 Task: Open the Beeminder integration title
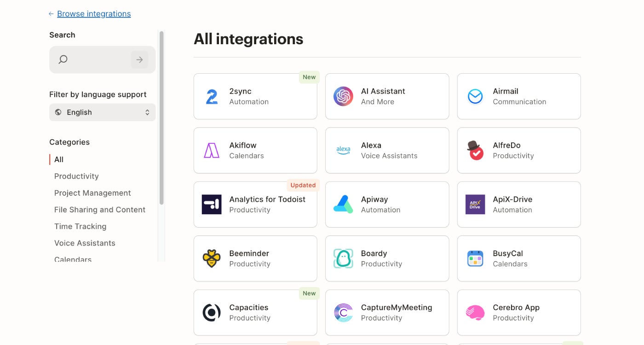click(249, 253)
